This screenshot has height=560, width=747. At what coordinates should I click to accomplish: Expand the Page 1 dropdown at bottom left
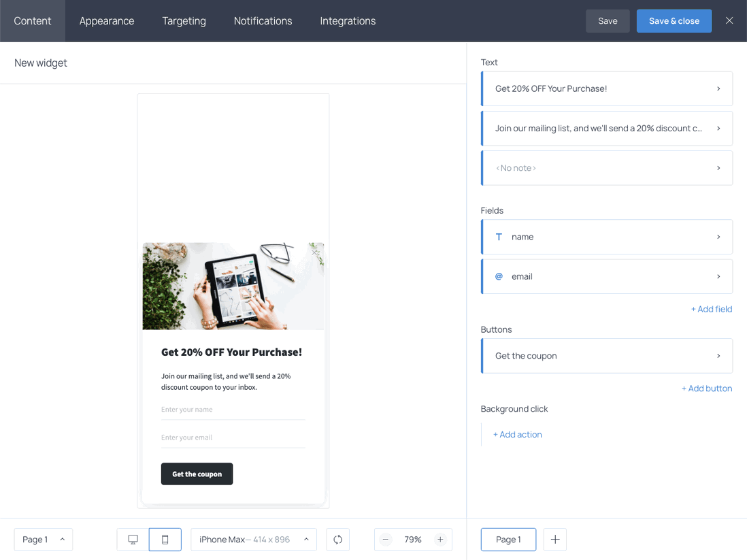point(43,539)
